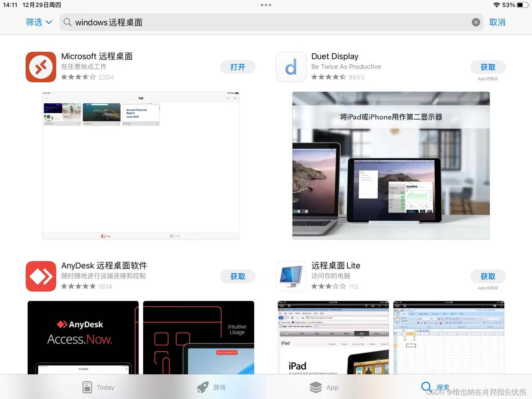Tap the 113 ratings stars
Screen dimensions: 532x399
pos(328,286)
